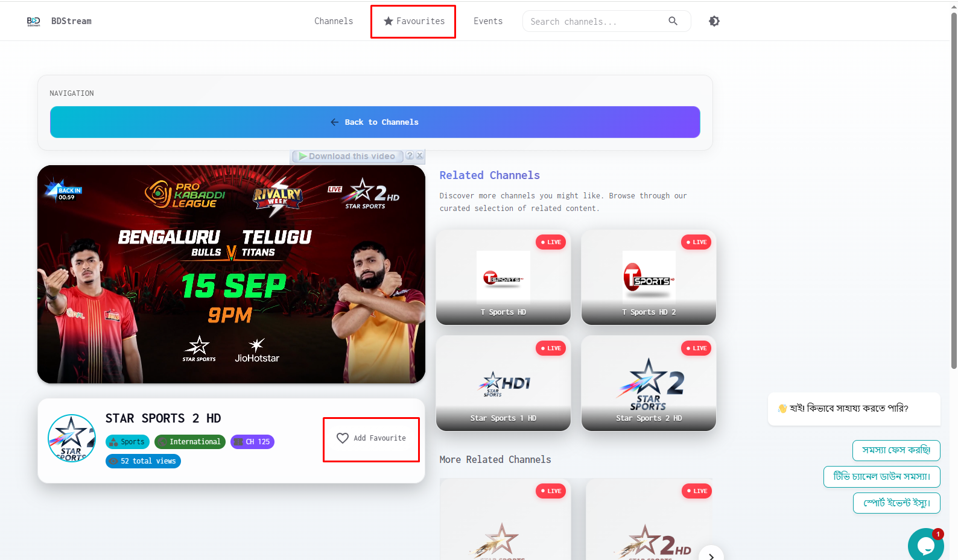Toggle the dark mode theme icon
The image size is (958, 560).
pyautogui.click(x=714, y=21)
